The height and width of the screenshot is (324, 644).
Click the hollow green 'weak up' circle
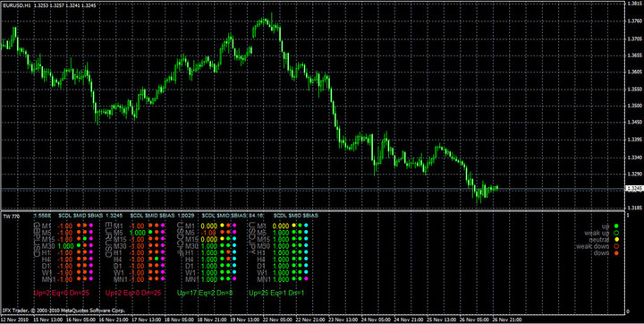pos(616,233)
